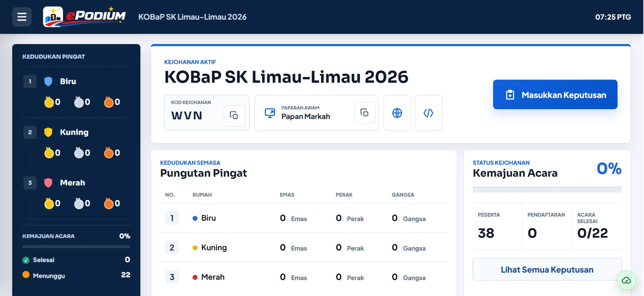Click the RUMAH column header
The width and height of the screenshot is (644, 296).
(202, 195)
